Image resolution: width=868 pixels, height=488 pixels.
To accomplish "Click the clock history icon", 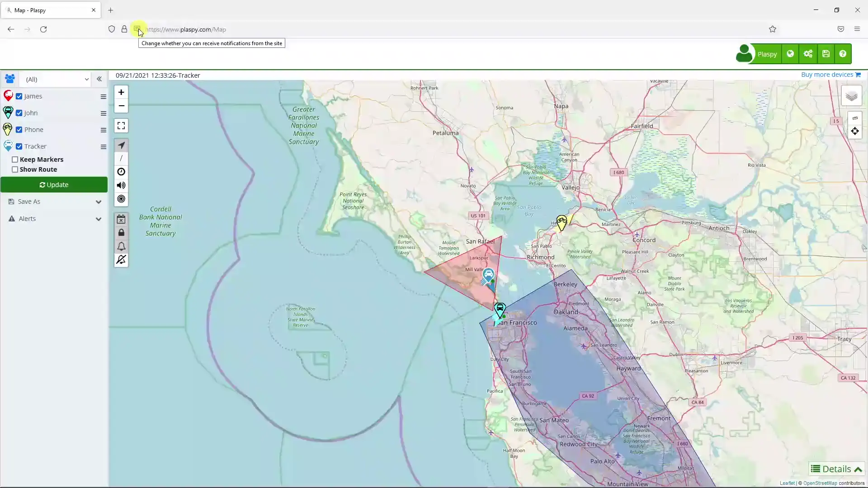I will [121, 172].
